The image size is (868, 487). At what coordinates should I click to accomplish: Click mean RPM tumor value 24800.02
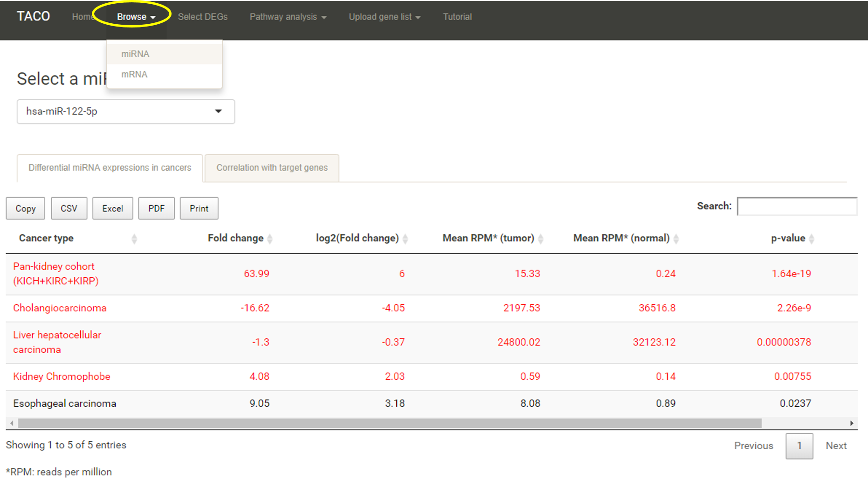(519, 342)
